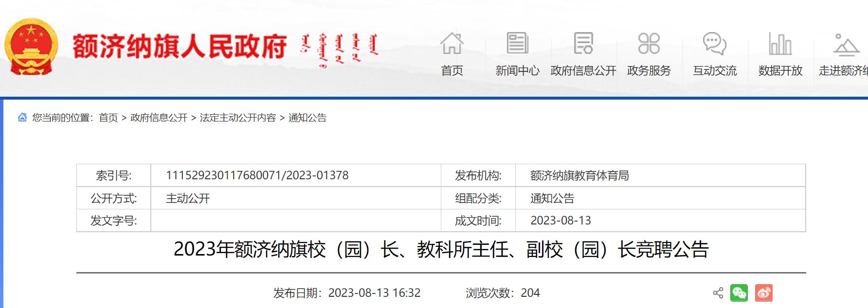Viewport: 868px width, 308px height.
Task: Click the 数据开放 bar chart icon
Action: [x=780, y=44]
